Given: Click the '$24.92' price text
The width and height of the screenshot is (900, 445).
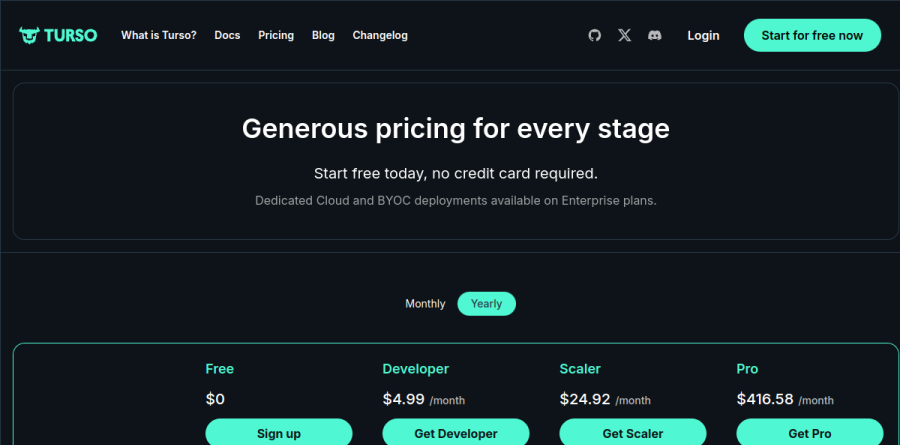Looking at the screenshot, I should pos(585,399).
